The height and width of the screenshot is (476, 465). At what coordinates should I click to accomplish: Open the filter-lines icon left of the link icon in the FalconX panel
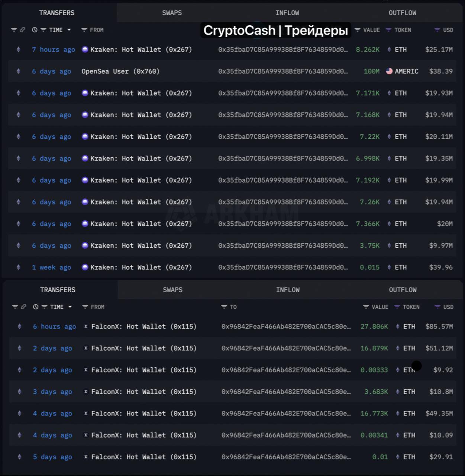coord(15,307)
